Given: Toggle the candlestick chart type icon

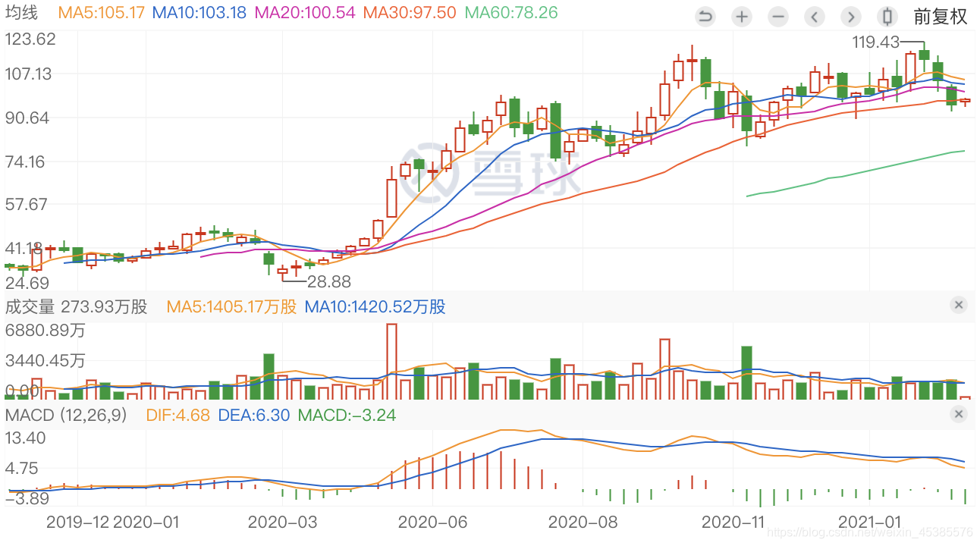Looking at the screenshot, I should (887, 16).
